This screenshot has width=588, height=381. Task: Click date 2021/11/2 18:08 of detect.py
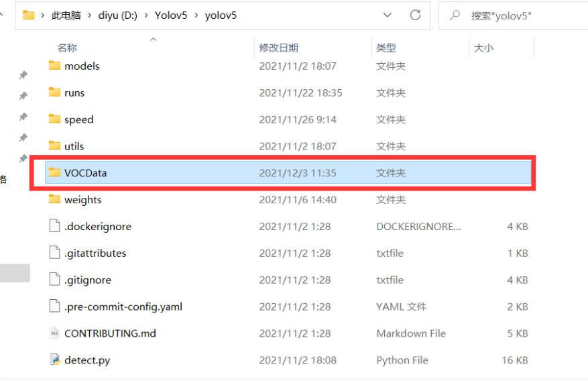[x=298, y=360]
